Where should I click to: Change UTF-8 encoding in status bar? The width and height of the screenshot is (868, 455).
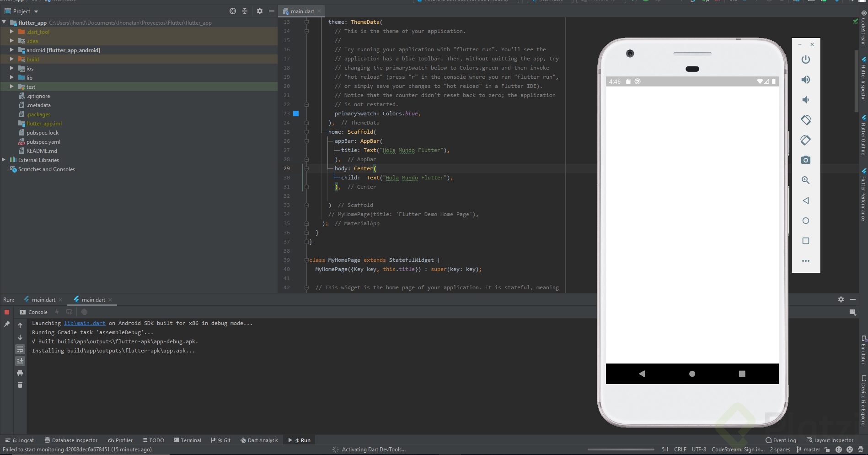pos(699,450)
